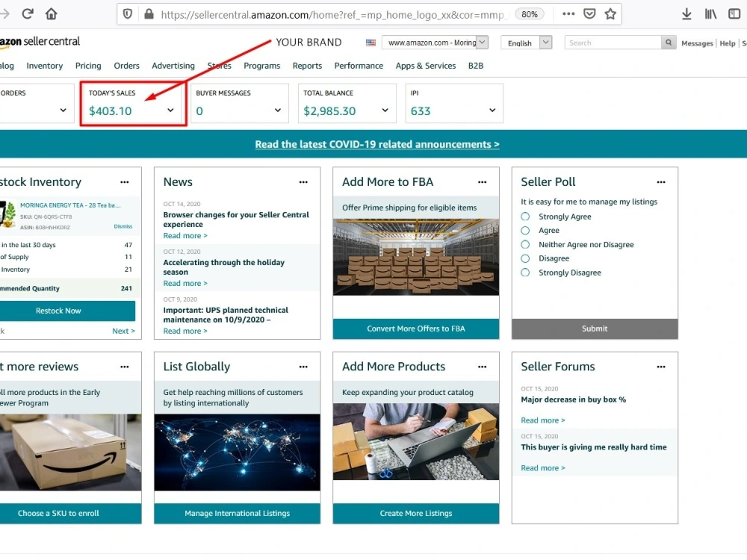Open the News card options menu

tap(303, 182)
